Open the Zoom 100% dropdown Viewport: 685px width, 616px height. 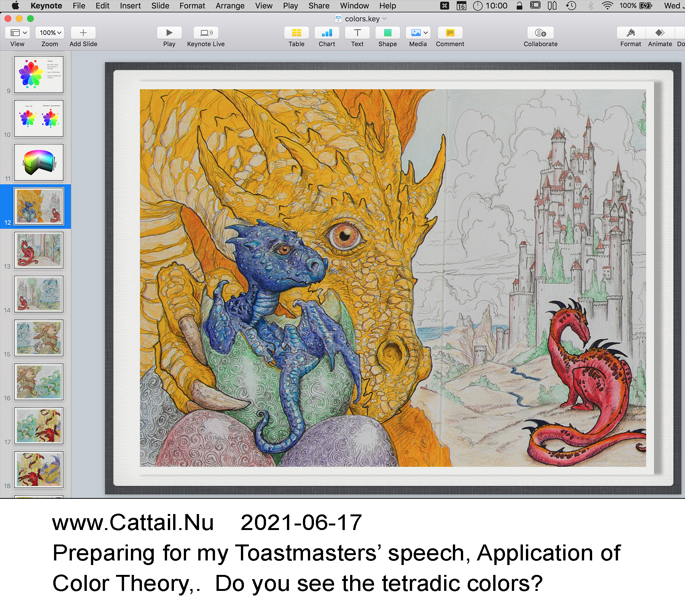50,33
